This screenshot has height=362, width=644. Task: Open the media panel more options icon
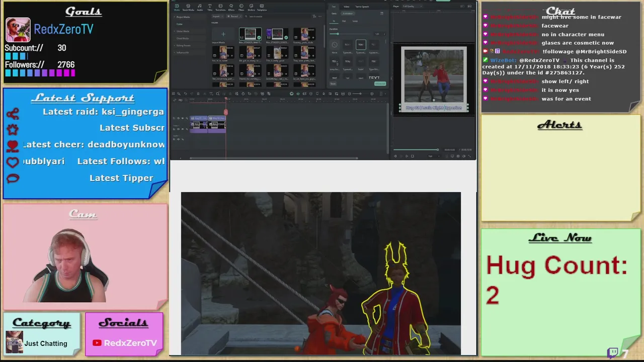coord(320,17)
